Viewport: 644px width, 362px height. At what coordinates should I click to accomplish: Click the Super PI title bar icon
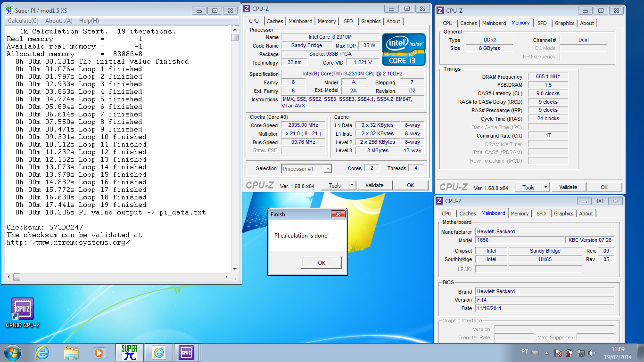tap(9, 10)
